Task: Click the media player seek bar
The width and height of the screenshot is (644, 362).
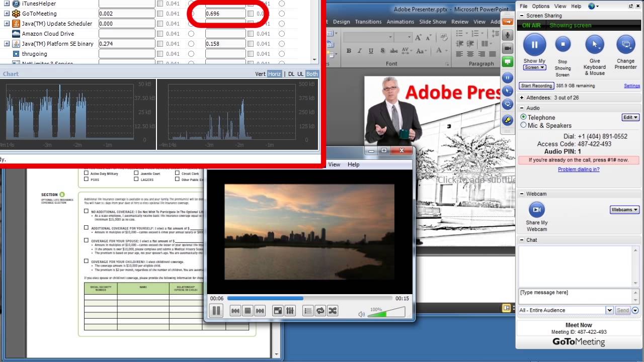Action: point(310,298)
